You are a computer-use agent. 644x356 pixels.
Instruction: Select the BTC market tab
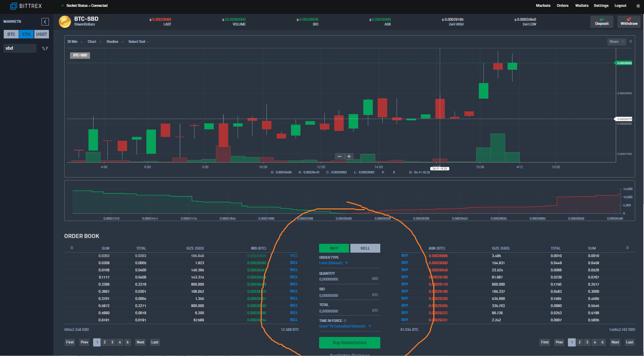point(11,34)
